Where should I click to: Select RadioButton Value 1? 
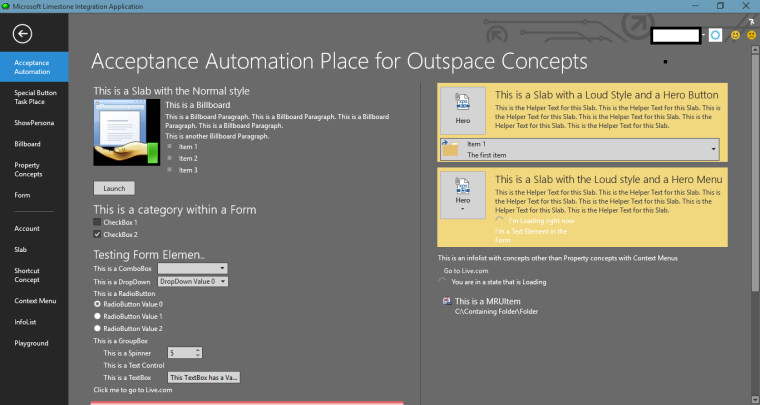point(98,316)
